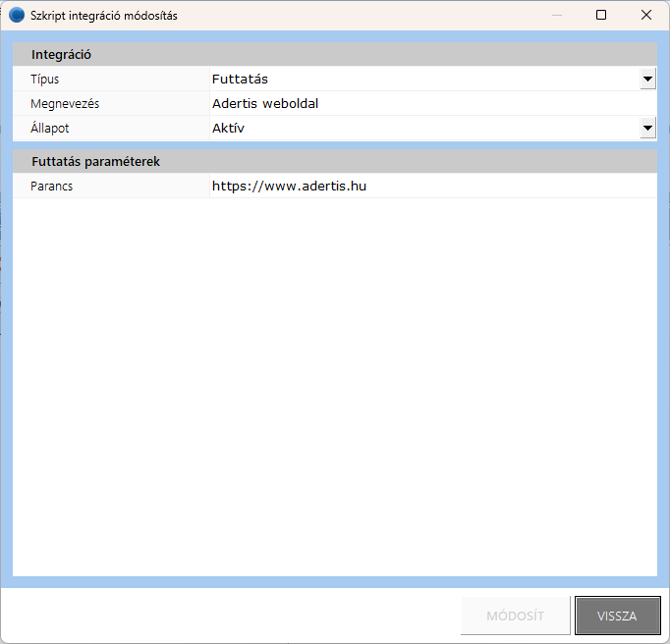Screen dimensions: 670x644
Task: Click the window title text
Action: (104, 16)
